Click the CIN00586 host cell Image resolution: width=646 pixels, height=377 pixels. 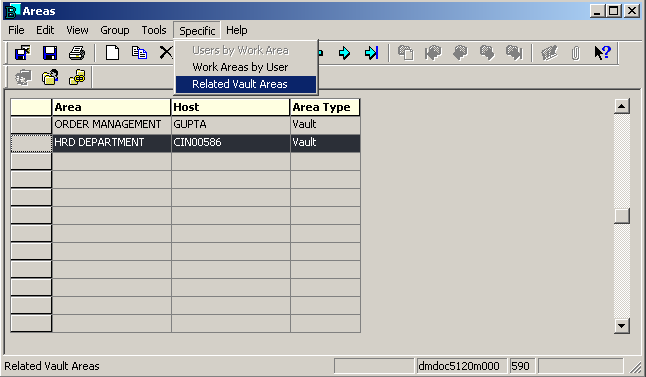230,143
